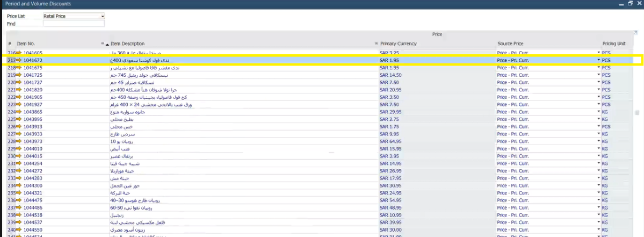Open link arrow for item 1043865
Viewport: 644px width, 237px height.
[x=18, y=112]
